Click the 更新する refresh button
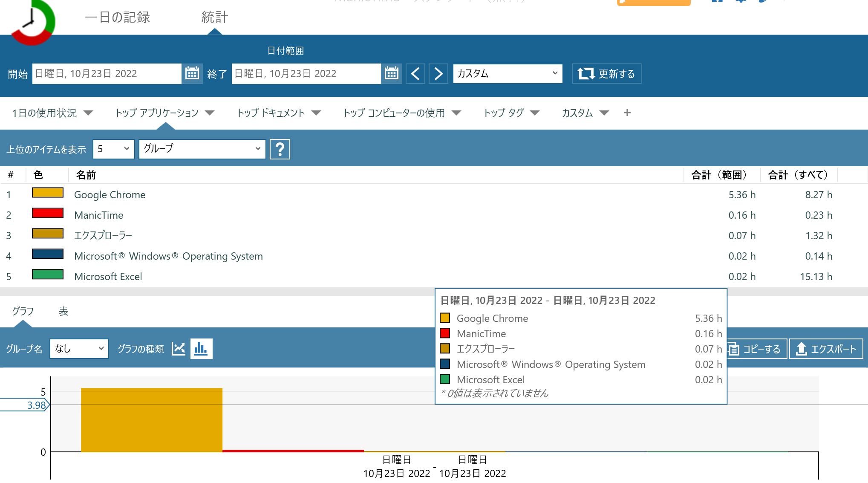The width and height of the screenshot is (868, 483). 606,74
